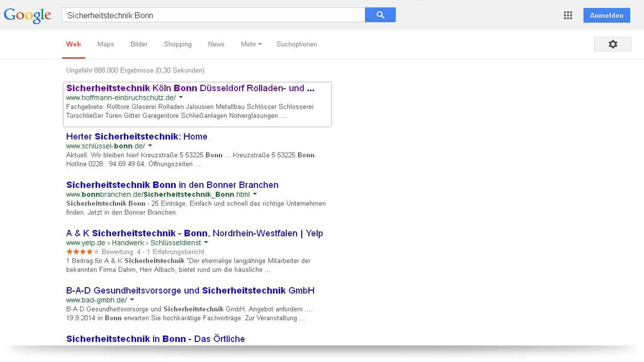
Task: Open the B-A-D Gesundheitsvorsorge und Sicherheitstechnik result
Action: tap(190, 291)
